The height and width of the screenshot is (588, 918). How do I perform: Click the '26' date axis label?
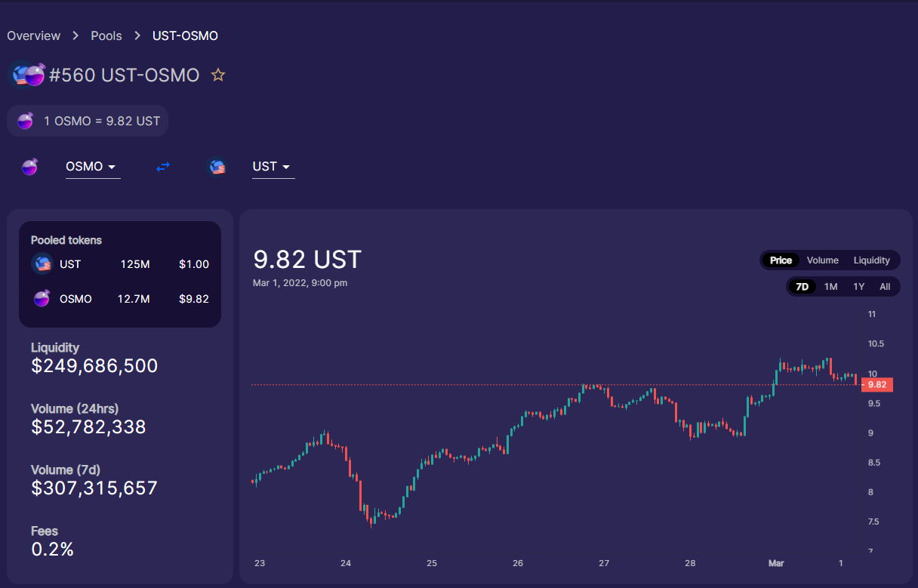(x=518, y=563)
